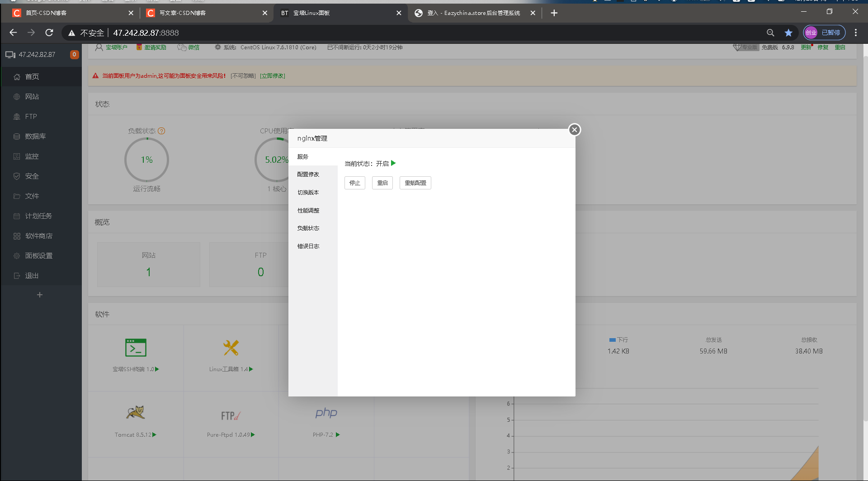Click 立即修改 in the warning banner
868x481 pixels.
(x=273, y=76)
